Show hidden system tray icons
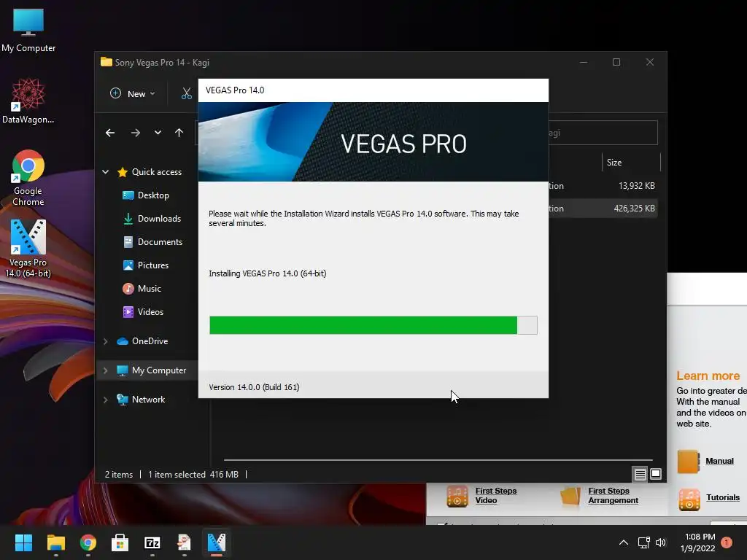Image resolution: width=747 pixels, height=560 pixels. [x=623, y=542]
